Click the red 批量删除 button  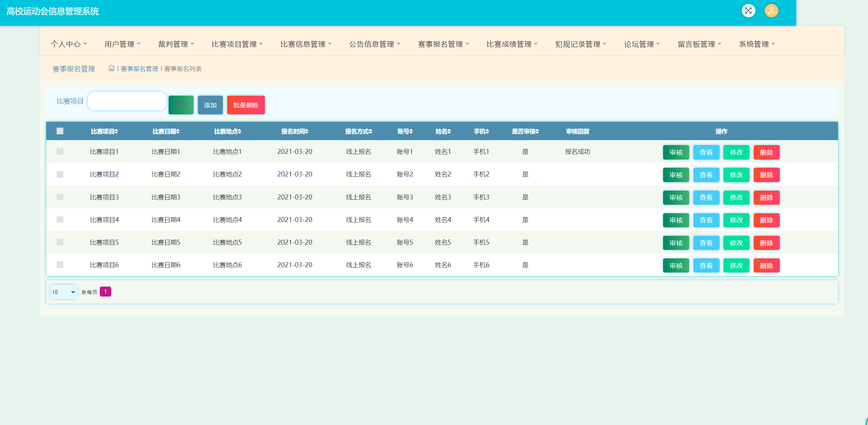[246, 105]
